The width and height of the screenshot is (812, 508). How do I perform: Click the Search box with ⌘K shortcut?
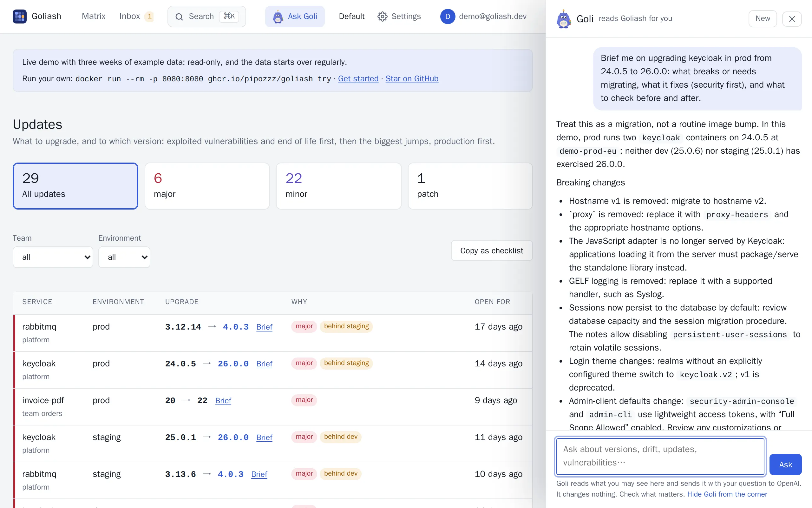point(207,17)
